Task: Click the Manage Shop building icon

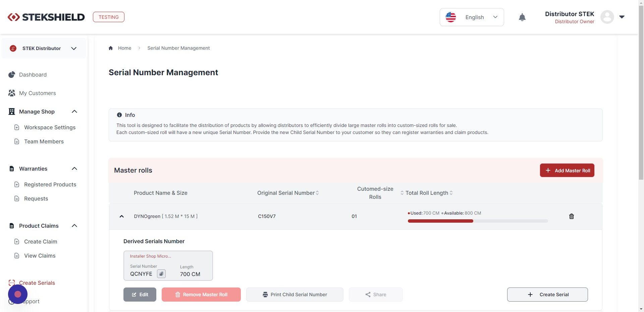Action: 12,112
